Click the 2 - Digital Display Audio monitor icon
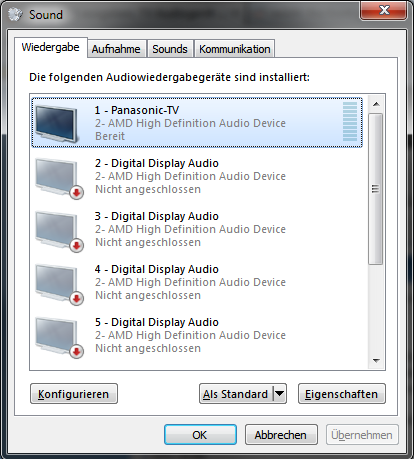Screen dimensions: 414x459 click(x=59, y=178)
